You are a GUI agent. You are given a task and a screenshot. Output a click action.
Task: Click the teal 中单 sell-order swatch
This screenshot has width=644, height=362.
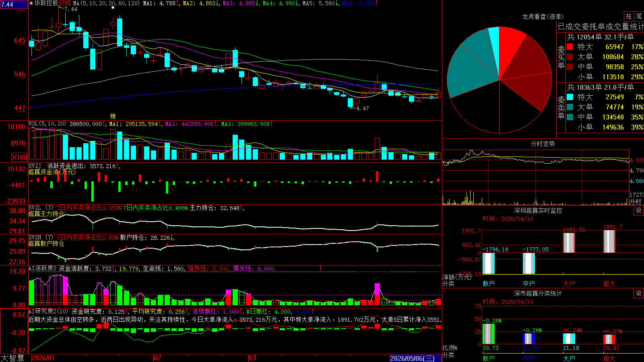570,117
